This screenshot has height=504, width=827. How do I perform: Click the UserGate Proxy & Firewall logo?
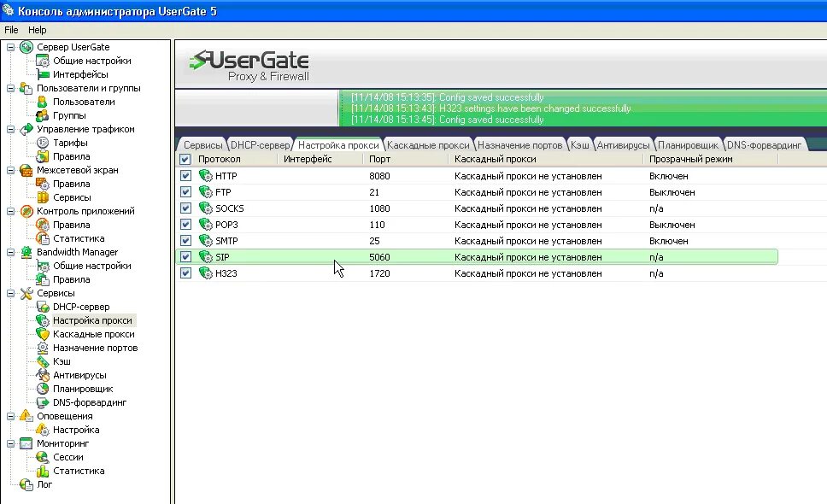click(249, 67)
